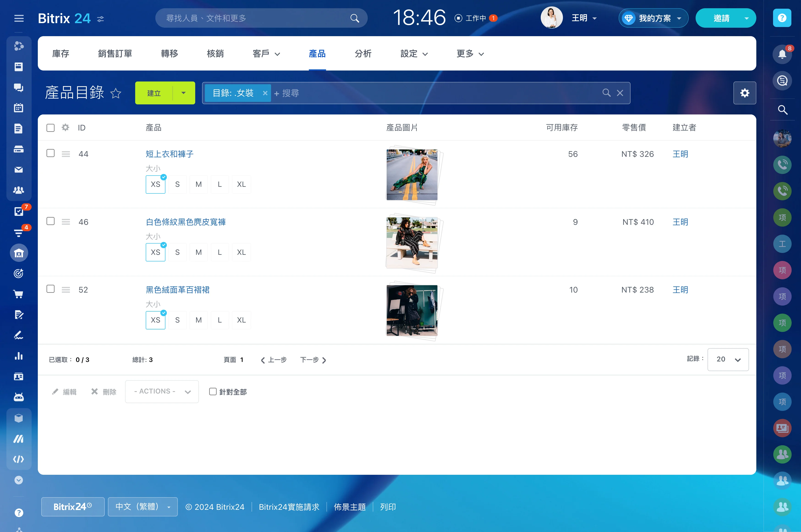Screen dimensions: 801x532
Task: Open grid settings gear button
Action: [x=745, y=93]
